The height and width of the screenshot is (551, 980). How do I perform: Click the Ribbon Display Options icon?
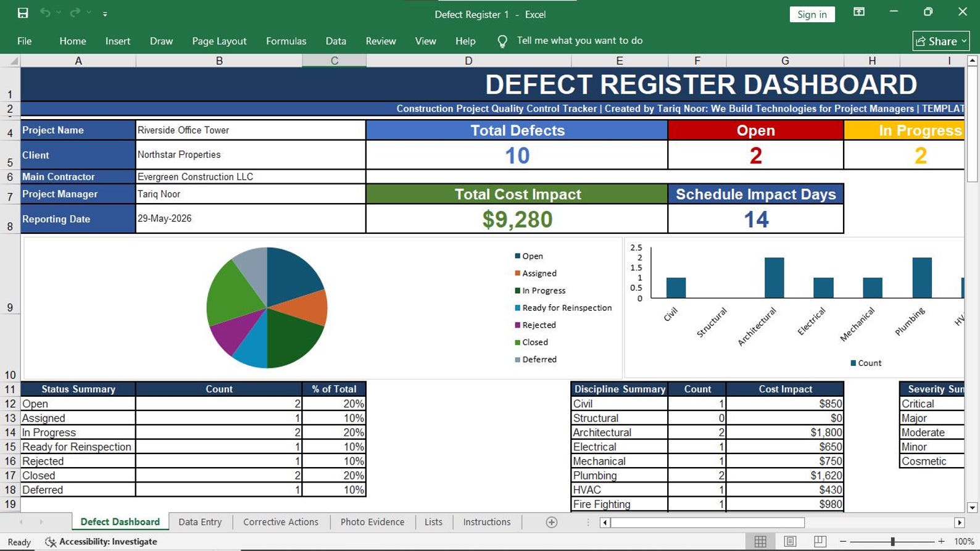[x=858, y=12]
